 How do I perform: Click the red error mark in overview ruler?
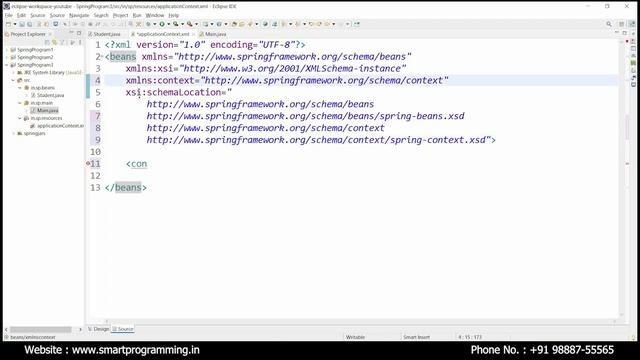[627, 164]
